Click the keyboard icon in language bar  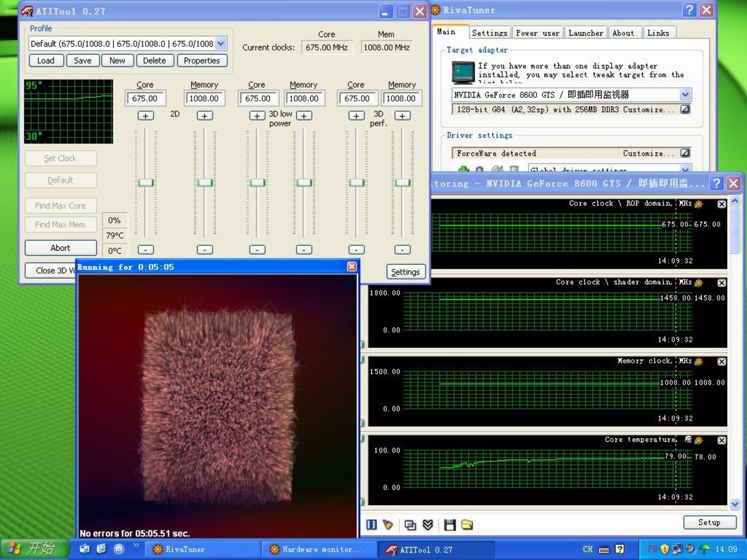pyautogui.click(x=604, y=549)
